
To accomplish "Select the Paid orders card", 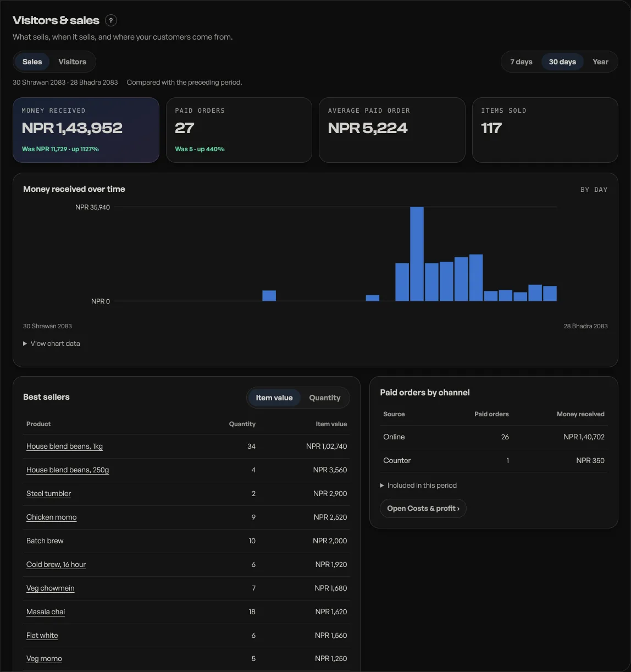I will pos(239,130).
